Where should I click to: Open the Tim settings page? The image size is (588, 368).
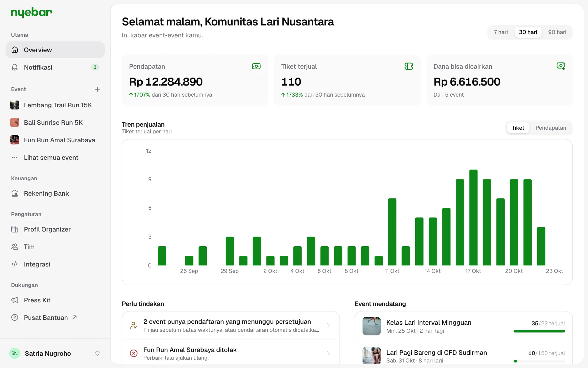[55, 247]
